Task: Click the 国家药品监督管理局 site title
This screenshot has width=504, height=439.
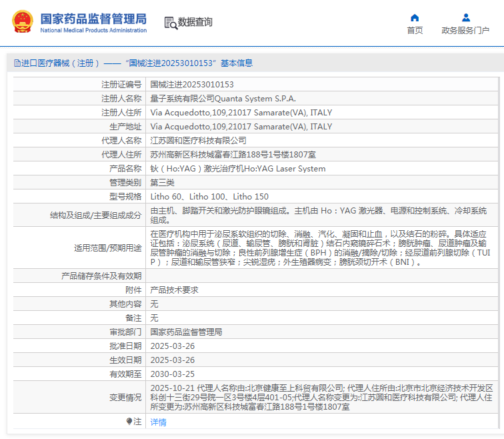Action: (x=93, y=19)
